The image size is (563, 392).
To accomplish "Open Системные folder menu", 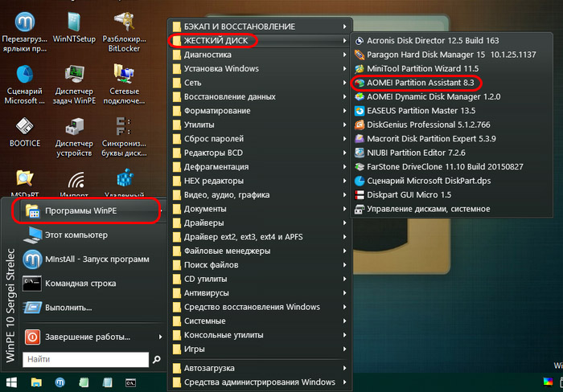I will (x=260, y=321).
